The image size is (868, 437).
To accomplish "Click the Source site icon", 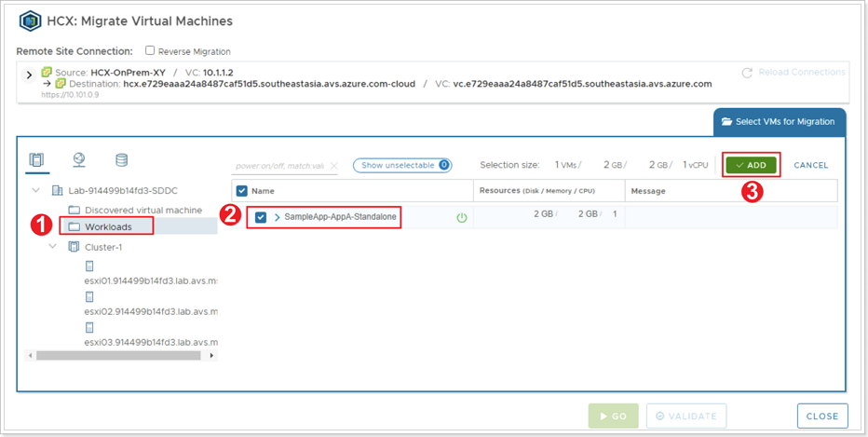I will (46, 72).
